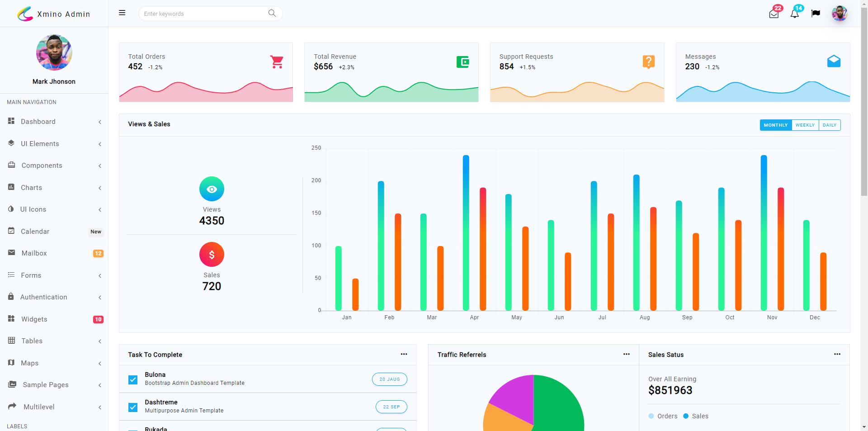868x431 pixels.
Task: Click the Xmino Admin logo icon
Action: [25, 14]
